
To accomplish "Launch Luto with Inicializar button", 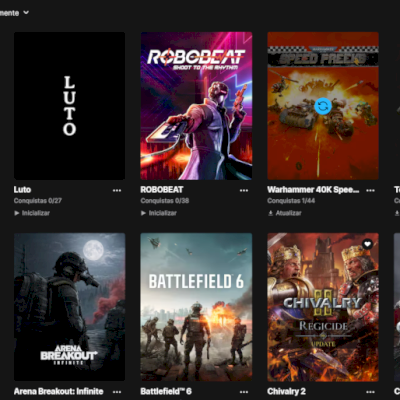I will pyautogui.click(x=32, y=213).
